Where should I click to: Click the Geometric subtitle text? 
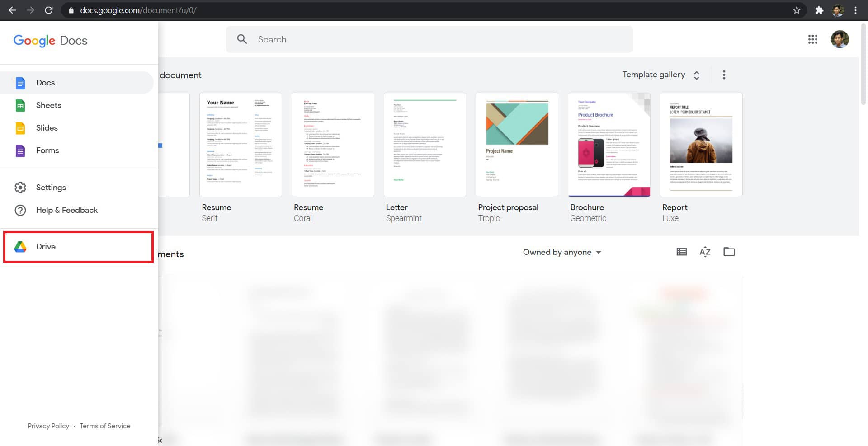588,218
